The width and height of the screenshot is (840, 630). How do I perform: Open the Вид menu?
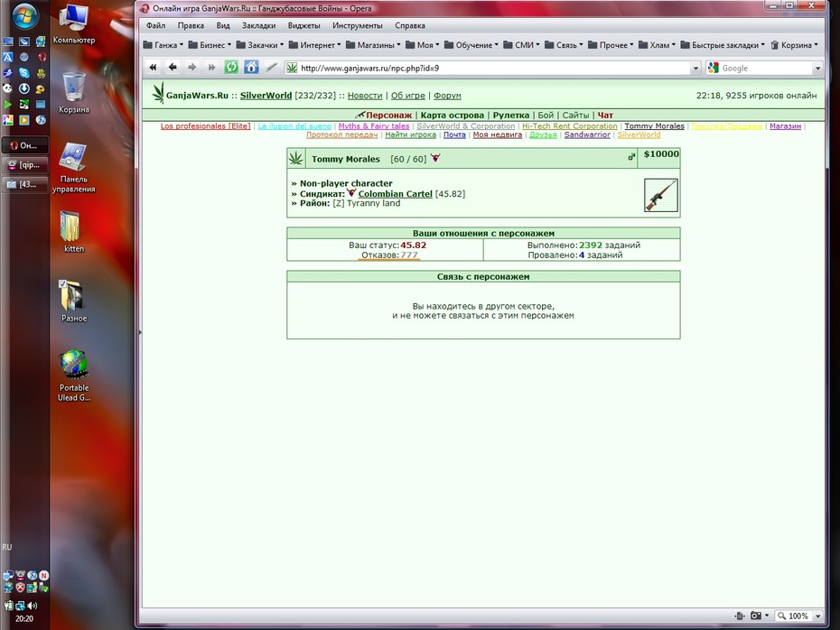tap(223, 25)
